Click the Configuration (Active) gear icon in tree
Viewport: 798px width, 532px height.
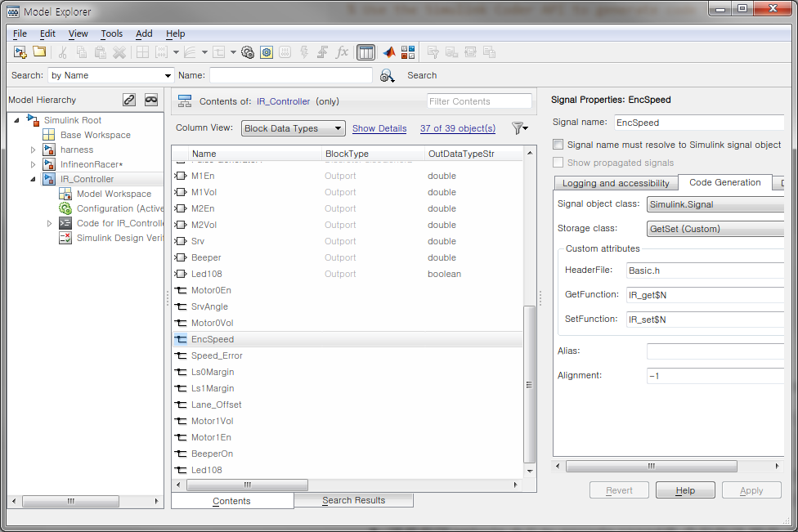[x=65, y=208]
